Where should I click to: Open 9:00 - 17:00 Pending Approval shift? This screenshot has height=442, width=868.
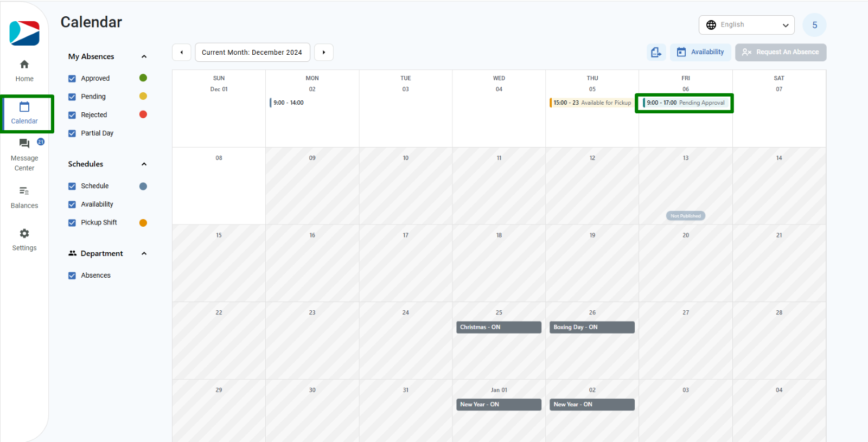(x=685, y=103)
